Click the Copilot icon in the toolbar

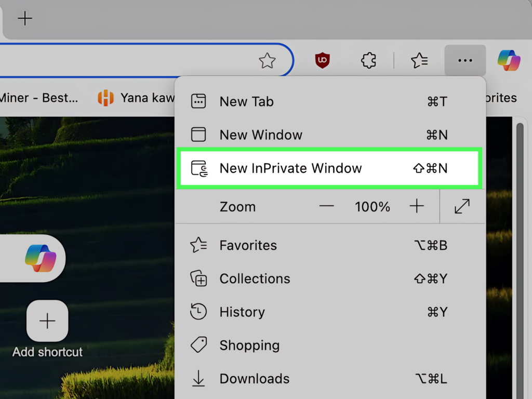509,61
